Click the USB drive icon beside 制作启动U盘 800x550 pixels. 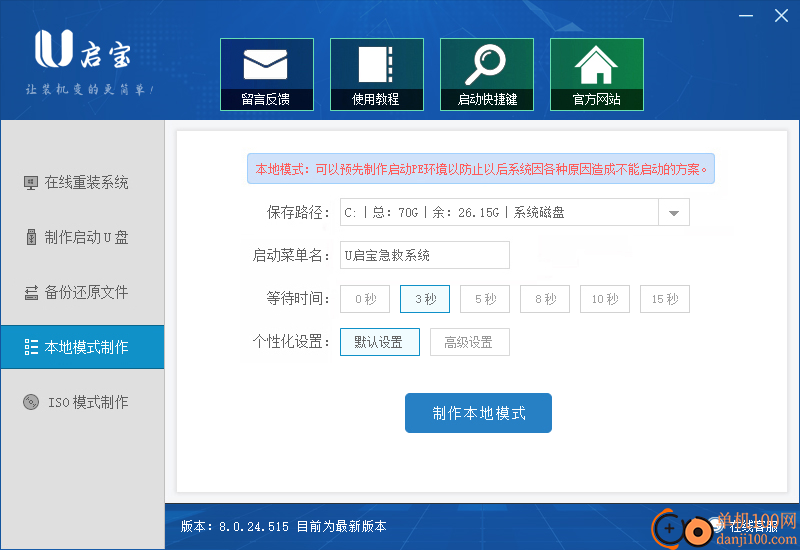(x=31, y=237)
